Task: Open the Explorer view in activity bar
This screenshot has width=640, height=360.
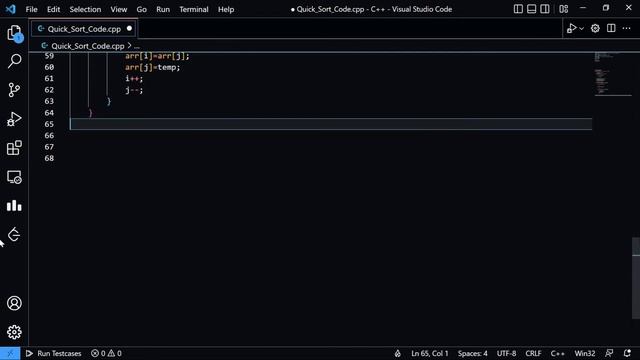Action: tap(14, 33)
